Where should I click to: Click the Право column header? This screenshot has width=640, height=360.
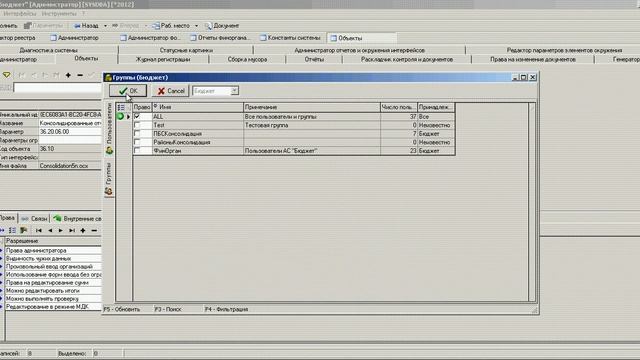(x=142, y=107)
